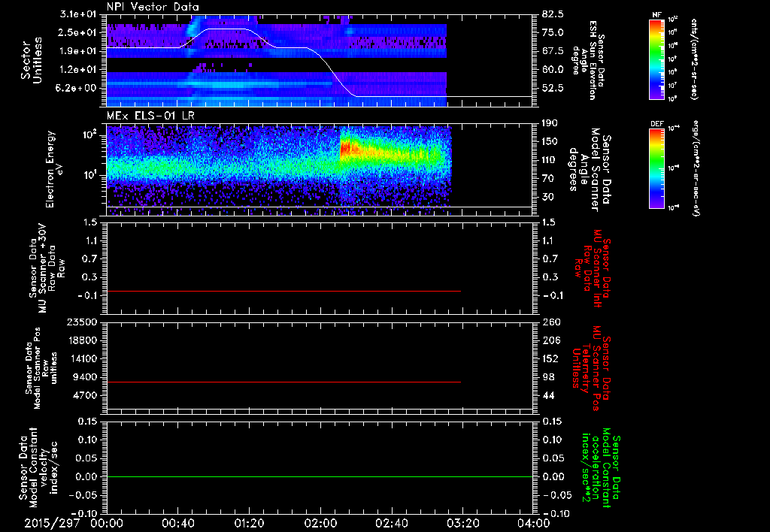Click the NF flux color bar
This screenshot has height=532, width=770.
(x=657, y=59)
